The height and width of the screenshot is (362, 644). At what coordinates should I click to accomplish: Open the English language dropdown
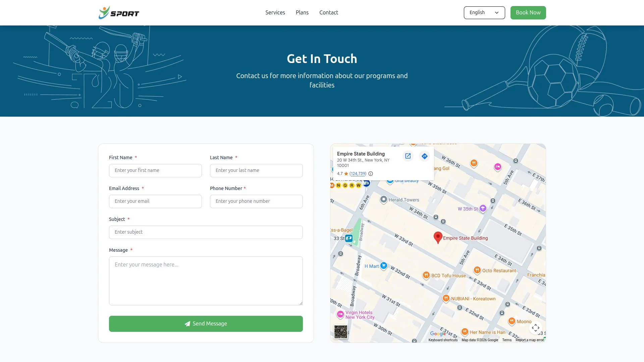click(484, 13)
